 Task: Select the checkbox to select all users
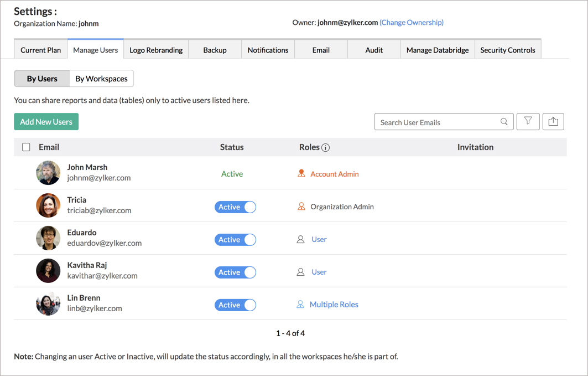[26, 147]
